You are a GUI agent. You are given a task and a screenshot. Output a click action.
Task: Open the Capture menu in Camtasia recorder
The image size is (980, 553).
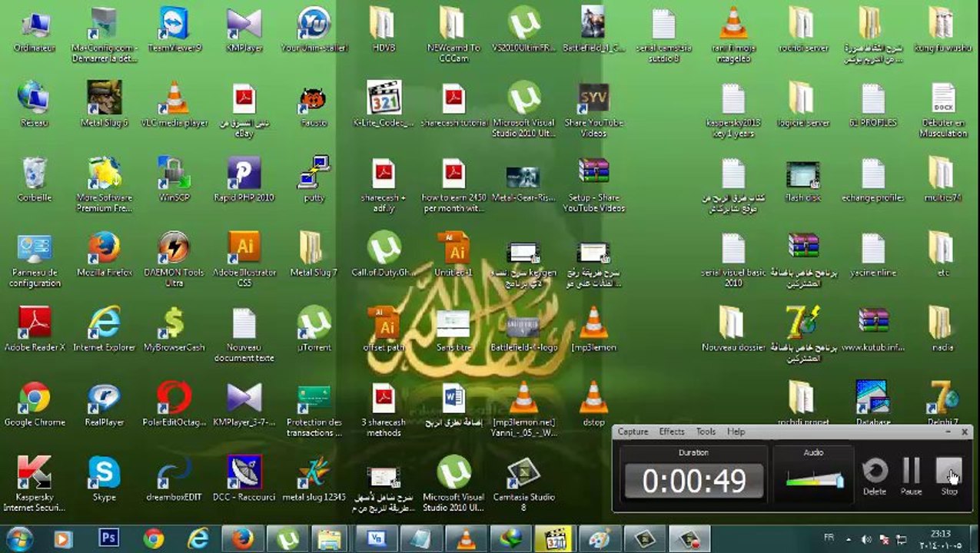(633, 432)
